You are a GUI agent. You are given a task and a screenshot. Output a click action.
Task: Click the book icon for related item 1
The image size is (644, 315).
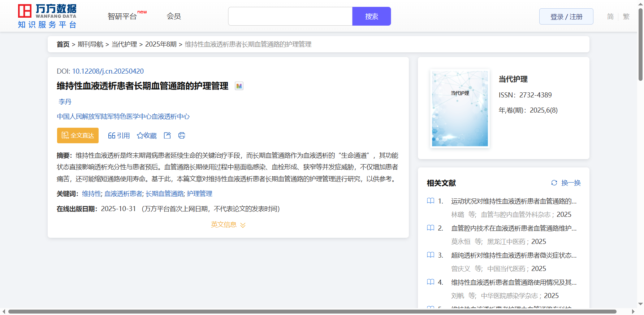[x=431, y=201]
